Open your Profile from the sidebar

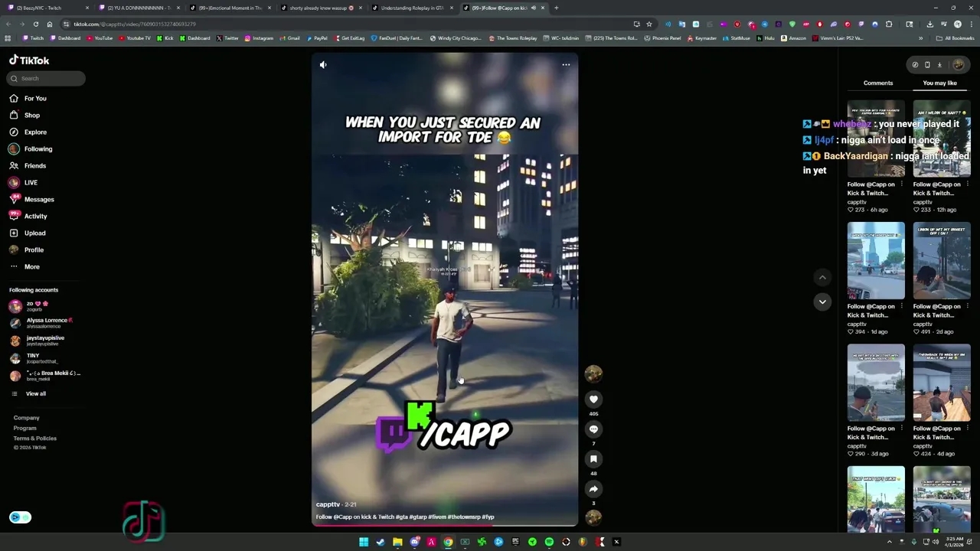coord(27,249)
